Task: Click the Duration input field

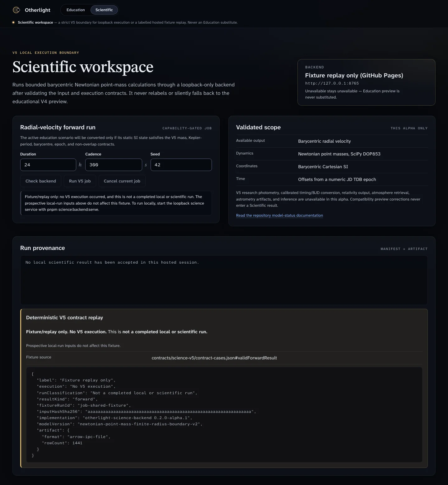Action: pos(48,165)
